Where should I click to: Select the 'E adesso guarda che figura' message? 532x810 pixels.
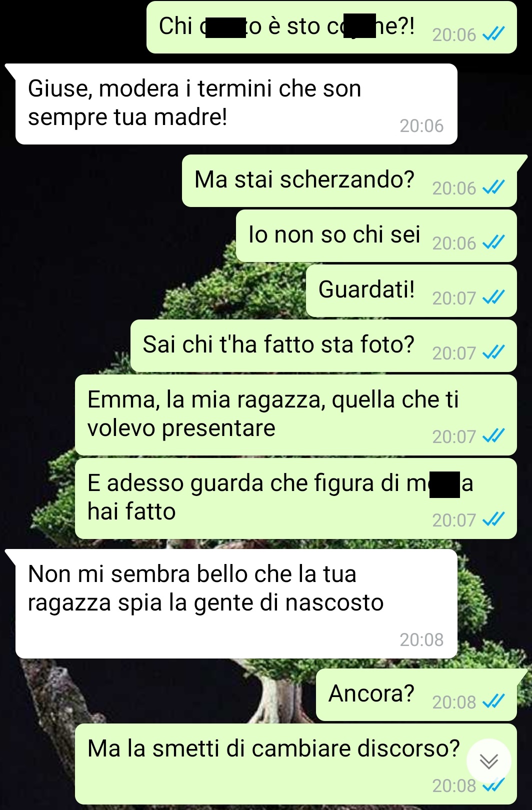pos(295,498)
